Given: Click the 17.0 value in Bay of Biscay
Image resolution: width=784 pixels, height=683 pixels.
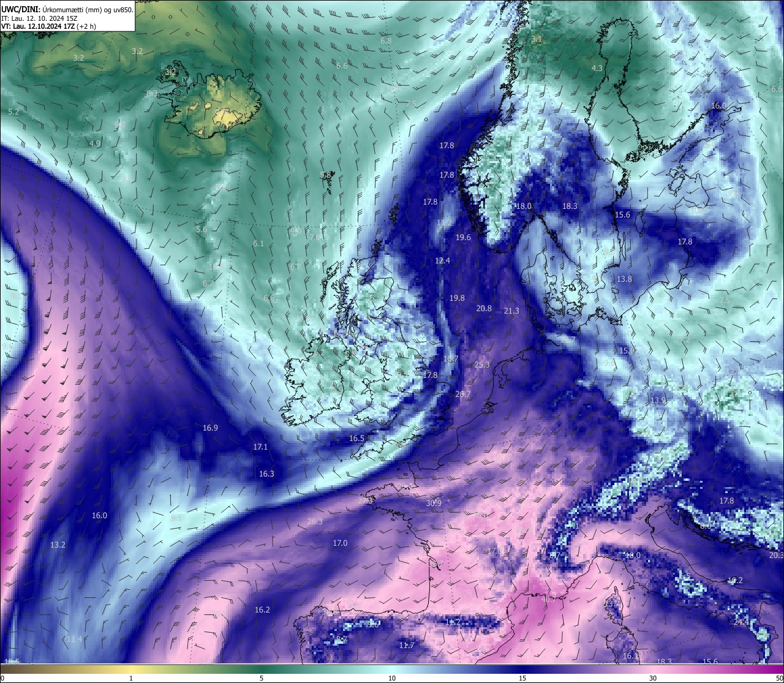Looking at the screenshot, I should pos(340,543).
